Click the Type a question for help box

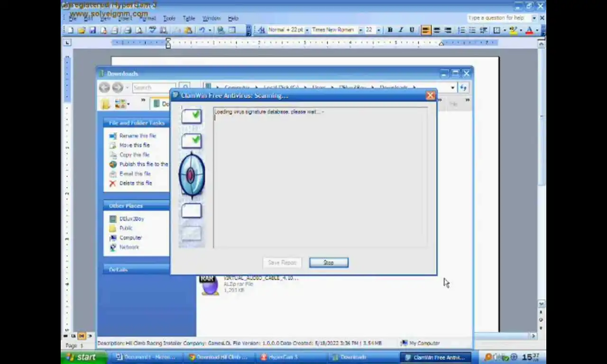click(x=499, y=18)
